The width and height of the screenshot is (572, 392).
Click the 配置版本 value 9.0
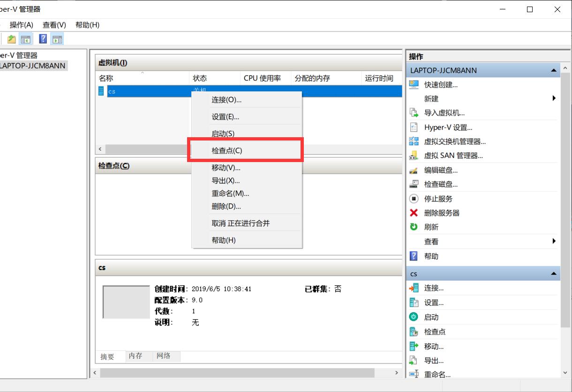pyautogui.click(x=197, y=300)
